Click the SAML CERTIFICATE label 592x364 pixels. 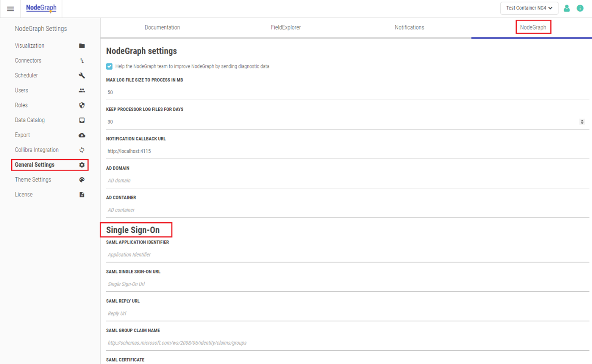tap(125, 360)
